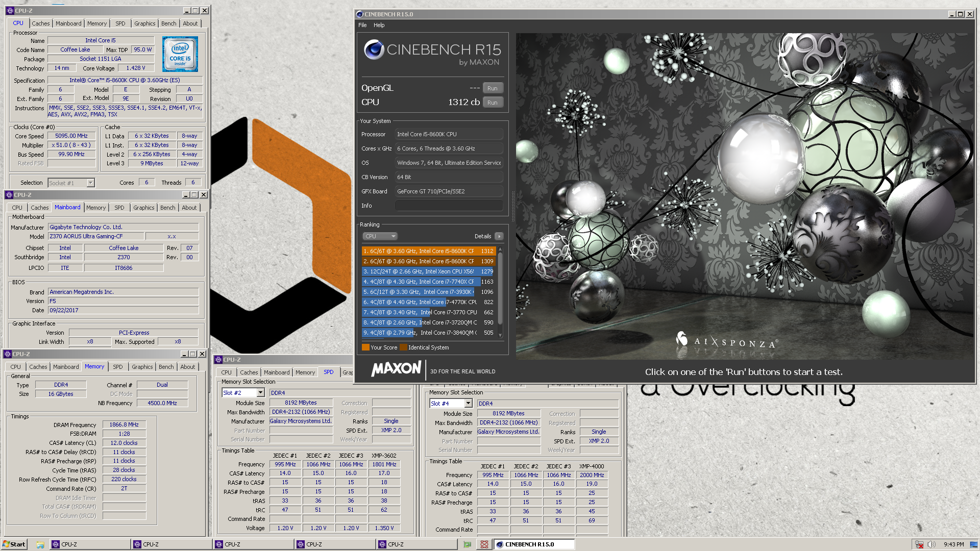Image resolution: width=980 pixels, height=551 pixels.
Task: Click the MAXON logo at bottom of Cinebench
Action: pyautogui.click(x=396, y=368)
